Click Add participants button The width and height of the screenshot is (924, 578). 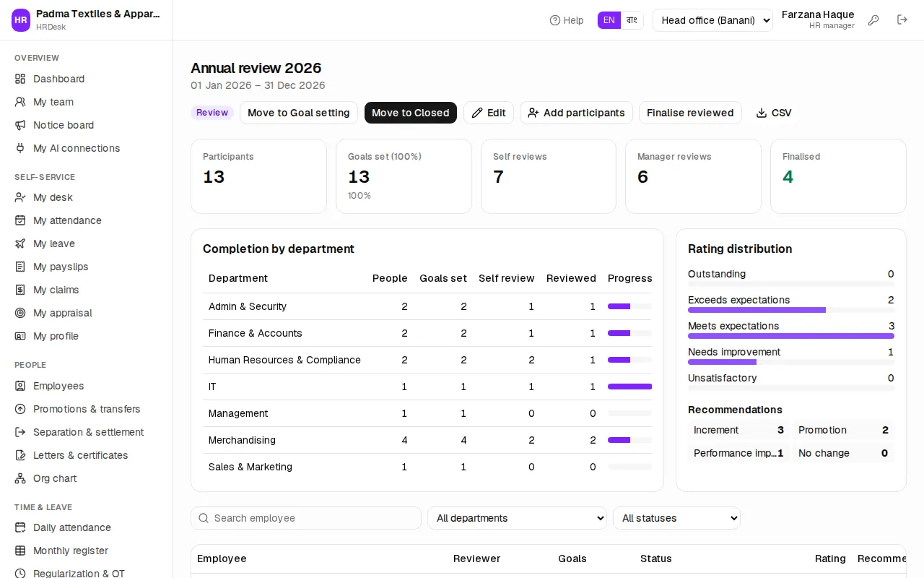pyautogui.click(x=576, y=113)
